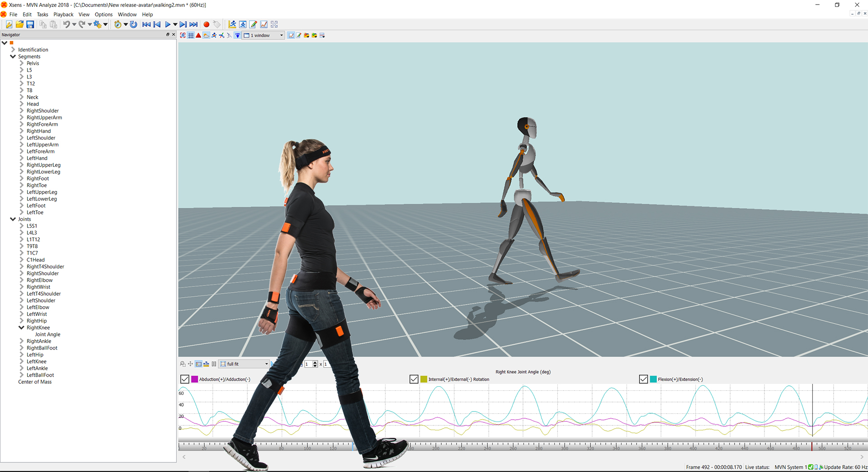Click the running figure 3D view icon

[243, 24]
